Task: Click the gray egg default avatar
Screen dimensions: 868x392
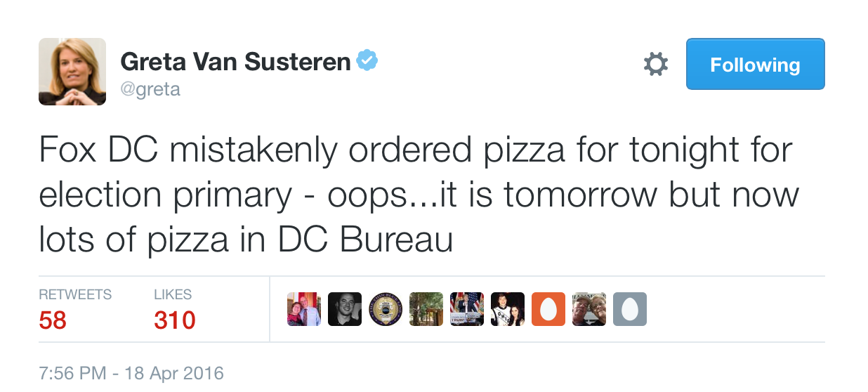Action: [630, 309]
